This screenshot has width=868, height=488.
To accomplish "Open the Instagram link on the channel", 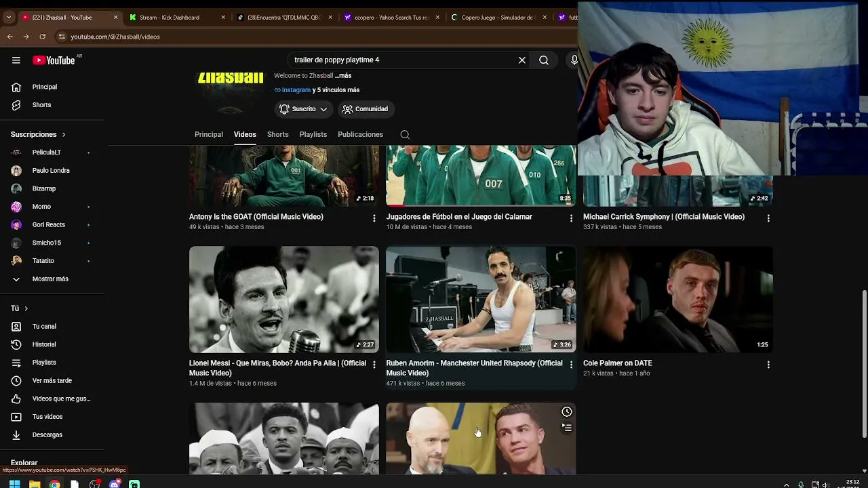I will coord(296,90).
